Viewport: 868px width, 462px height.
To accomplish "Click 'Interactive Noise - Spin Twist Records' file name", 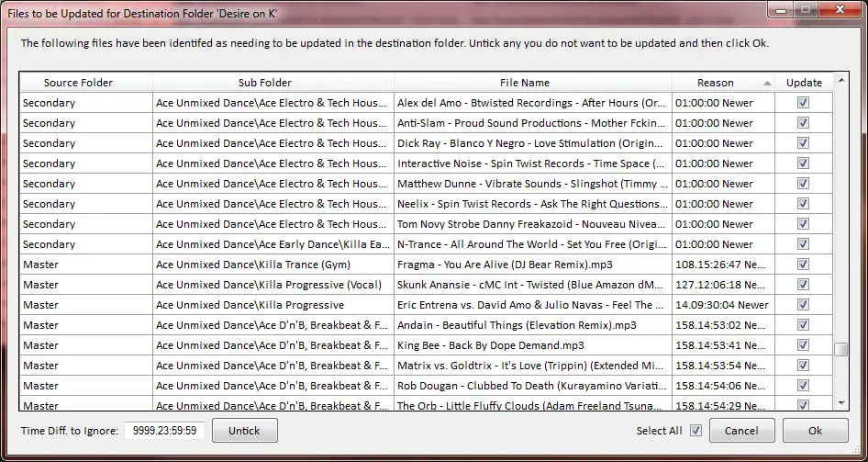I will point(532,163).
